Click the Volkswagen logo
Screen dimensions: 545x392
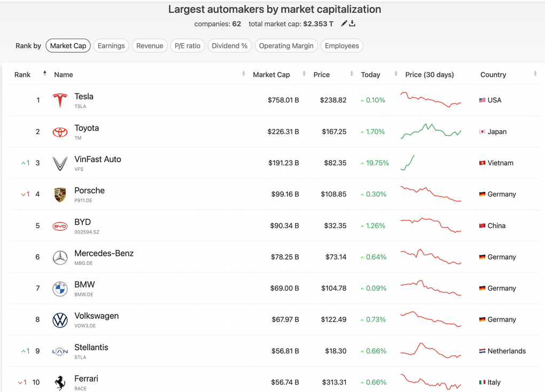coord(60,320)
